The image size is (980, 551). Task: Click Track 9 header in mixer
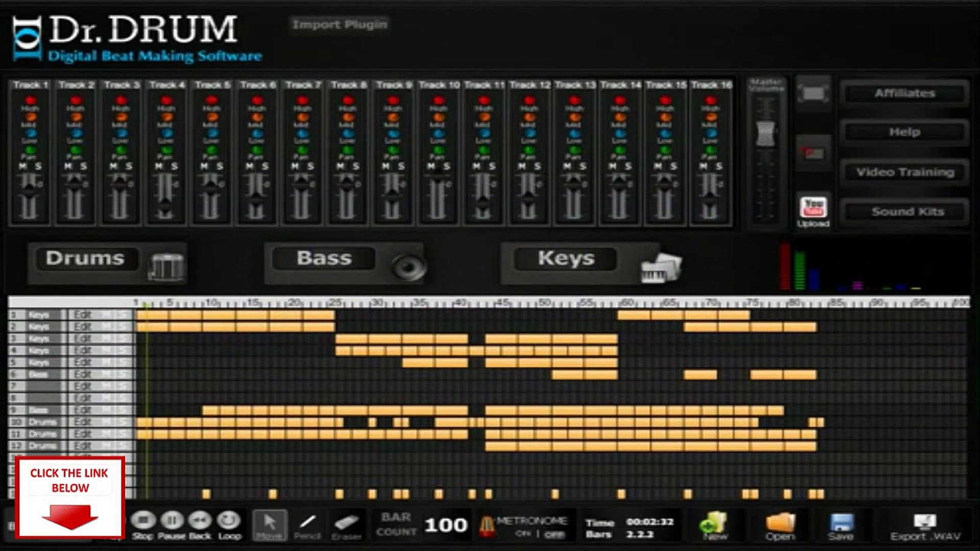393,85
